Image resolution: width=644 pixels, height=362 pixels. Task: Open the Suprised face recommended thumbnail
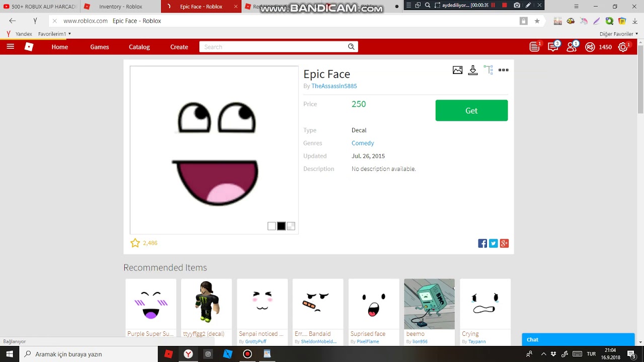(374, 304)
